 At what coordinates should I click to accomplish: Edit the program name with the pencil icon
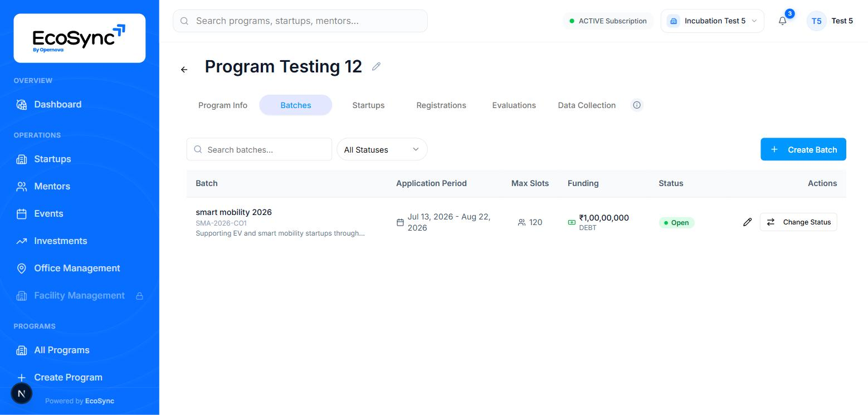pyautogui.click(x=376, y=66)
